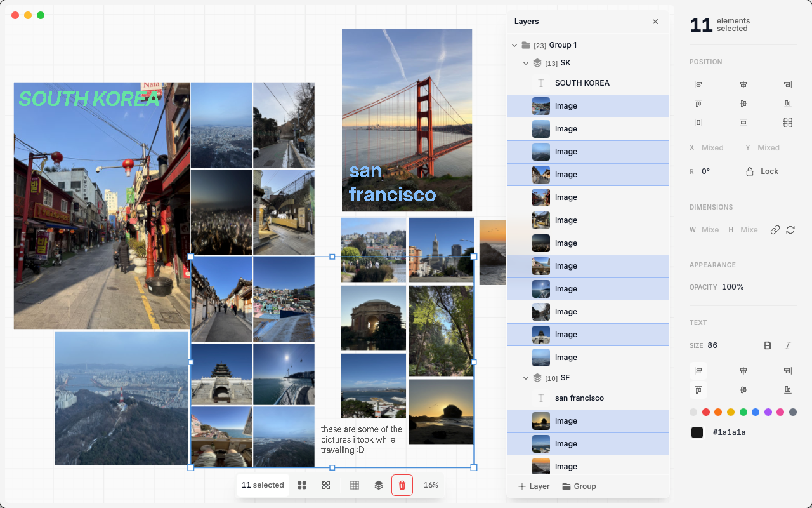
Task: Align selection to the bottom edge
Action: click(787, 103)
